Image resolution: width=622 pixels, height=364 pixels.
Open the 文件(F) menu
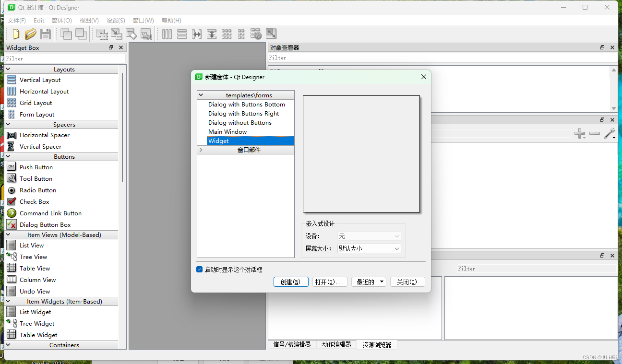[x=17, y=20]
